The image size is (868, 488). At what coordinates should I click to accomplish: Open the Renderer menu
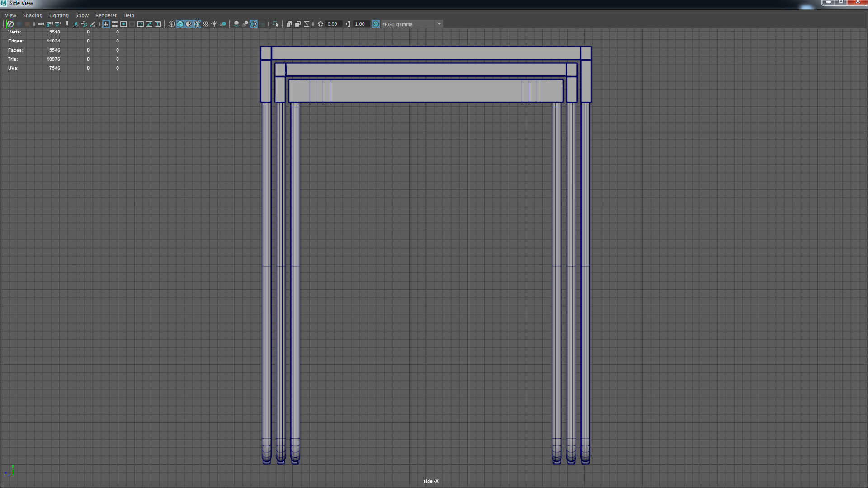coord(106,15)
